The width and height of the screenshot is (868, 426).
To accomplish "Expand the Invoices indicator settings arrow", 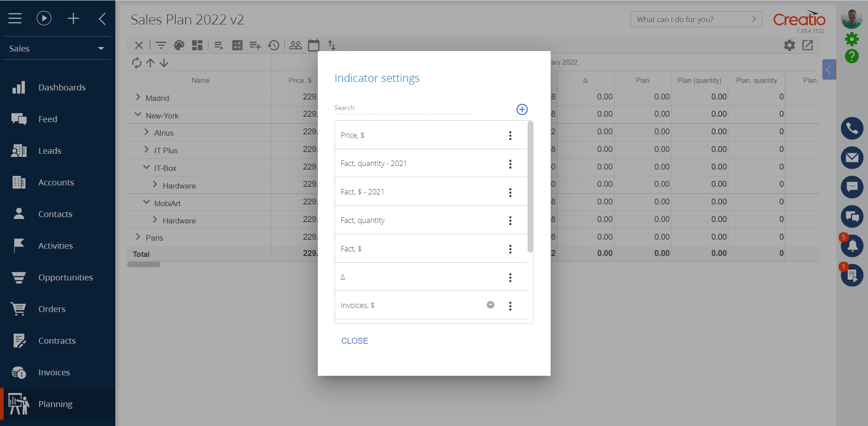I will [491, 305].
